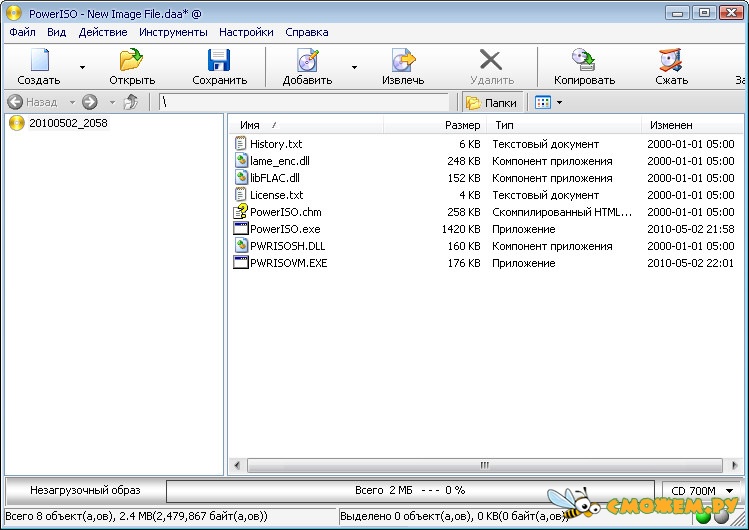Viewport: 749px width, 530px height.
Task: Select the License.txt file icon
Action: click(241, 194)
